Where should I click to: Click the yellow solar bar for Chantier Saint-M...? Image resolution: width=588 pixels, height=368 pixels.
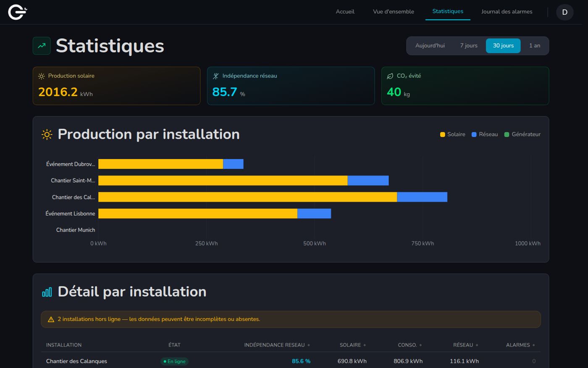tap(223, 180)
